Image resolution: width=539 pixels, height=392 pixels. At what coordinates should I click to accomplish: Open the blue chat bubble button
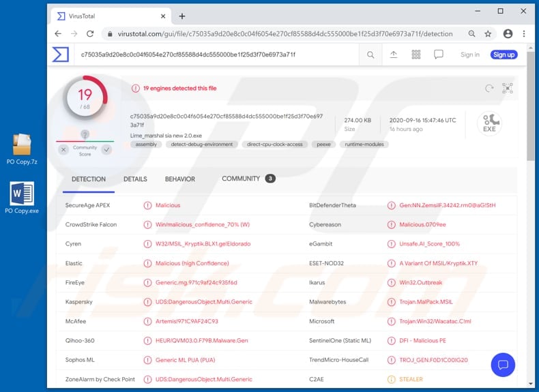click(x=503, y=365)
